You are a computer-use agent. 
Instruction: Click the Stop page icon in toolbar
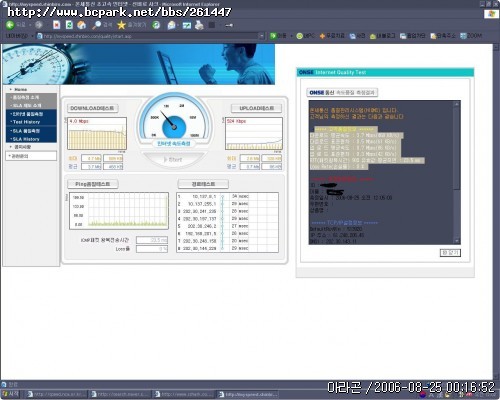[57, 25]
